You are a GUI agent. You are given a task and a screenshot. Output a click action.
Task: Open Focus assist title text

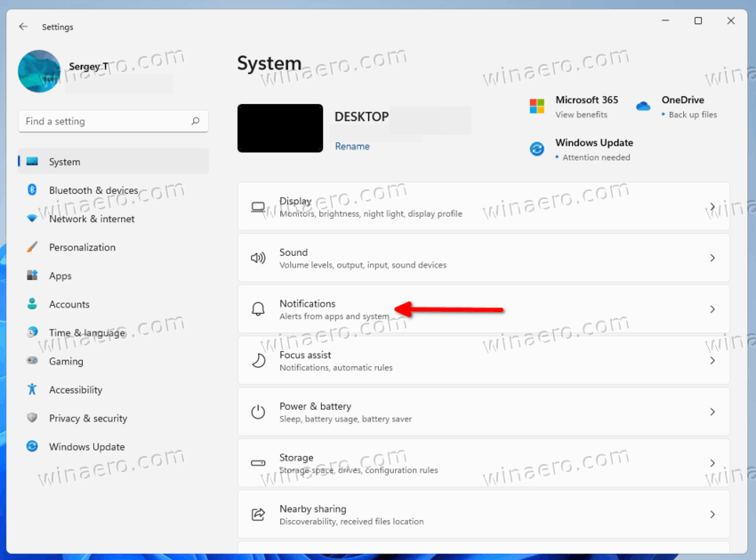pyautogui.click(x=305, y=355)
